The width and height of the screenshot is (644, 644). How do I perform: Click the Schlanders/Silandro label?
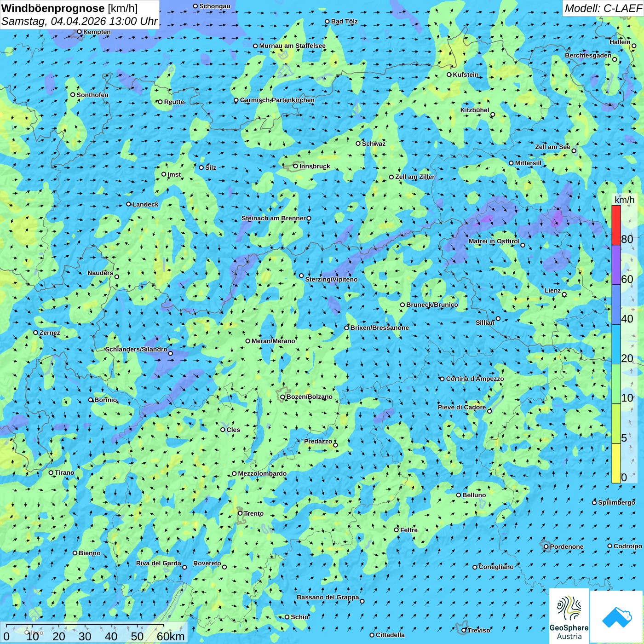pyautogui.click(x=136, y=349)
